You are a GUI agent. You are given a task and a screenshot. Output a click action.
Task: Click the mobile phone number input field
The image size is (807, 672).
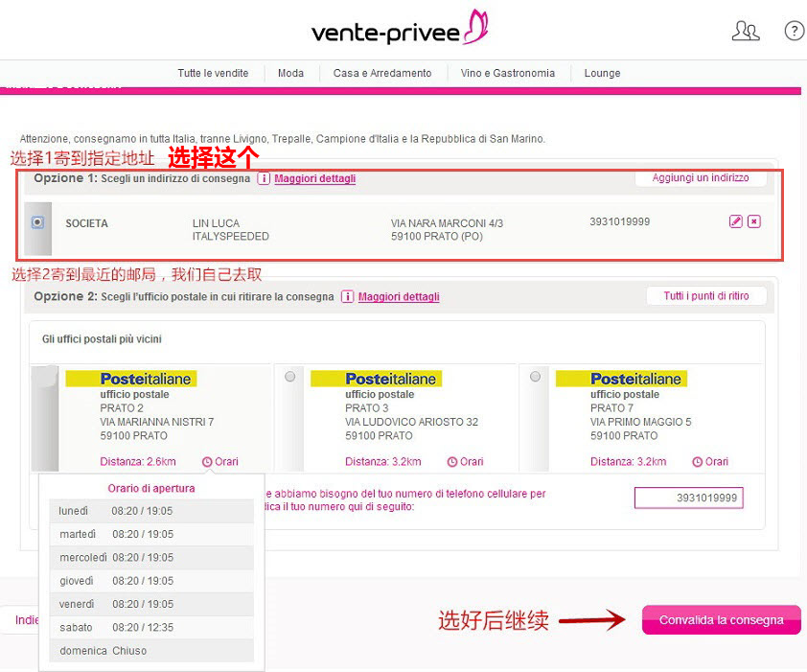(688, 498)
